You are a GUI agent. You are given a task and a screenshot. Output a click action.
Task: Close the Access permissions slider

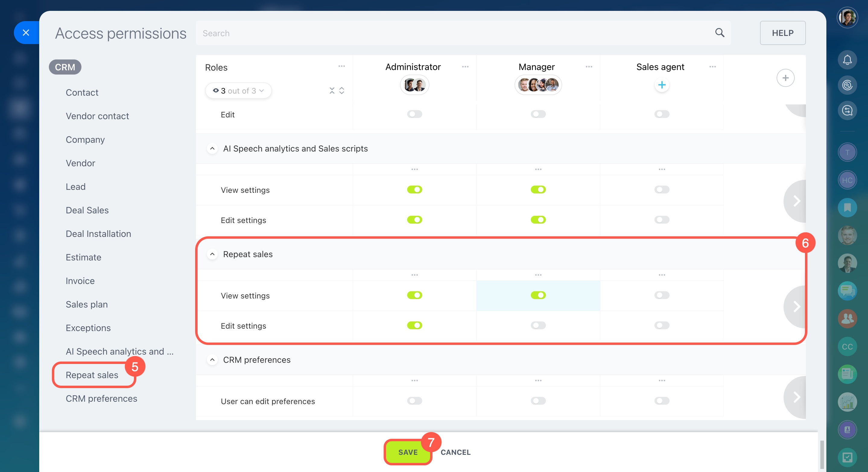26,33
